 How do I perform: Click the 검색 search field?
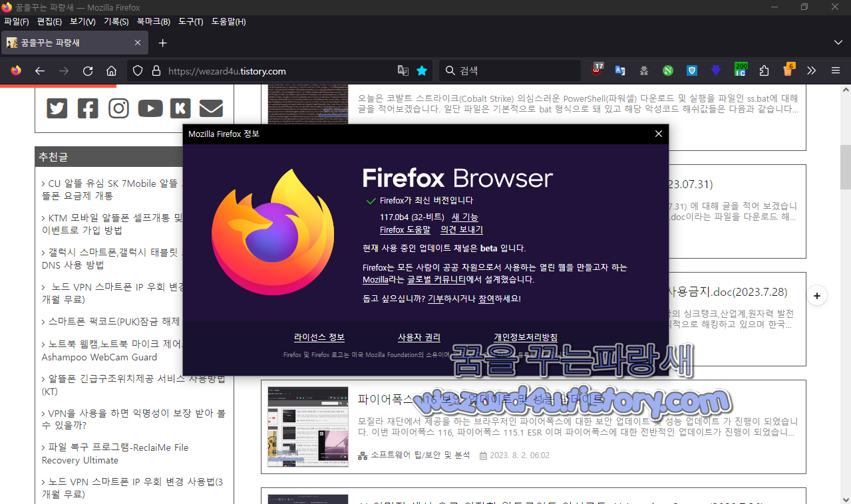(510, 70)
